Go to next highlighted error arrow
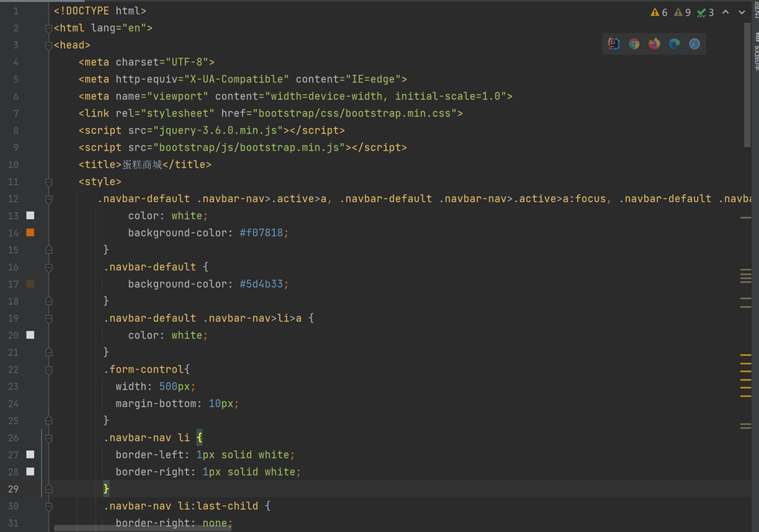 tap(742, 12)
